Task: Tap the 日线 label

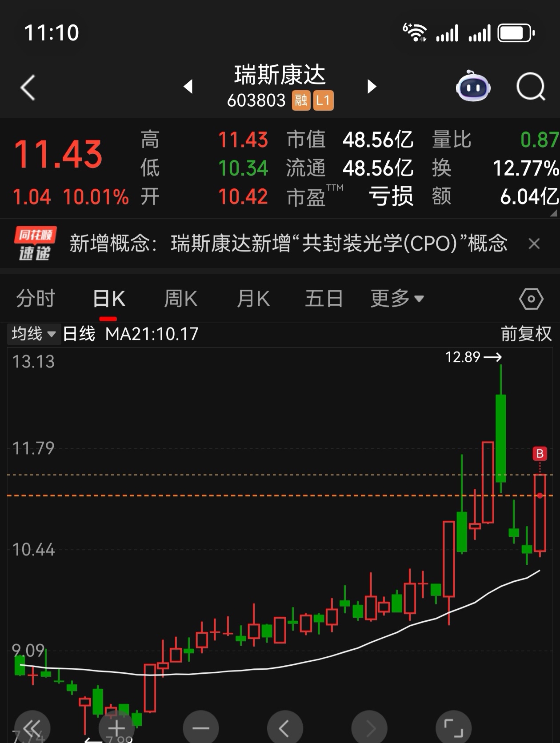Action: pos(79,334)
